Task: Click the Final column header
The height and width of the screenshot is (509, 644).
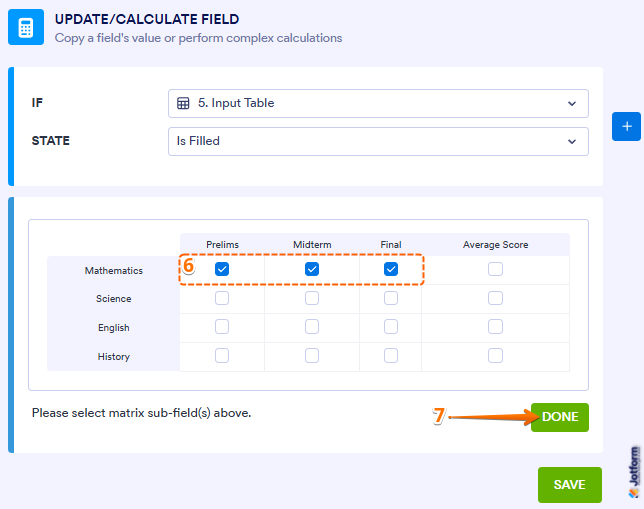Action: click(x=391, y=245)
